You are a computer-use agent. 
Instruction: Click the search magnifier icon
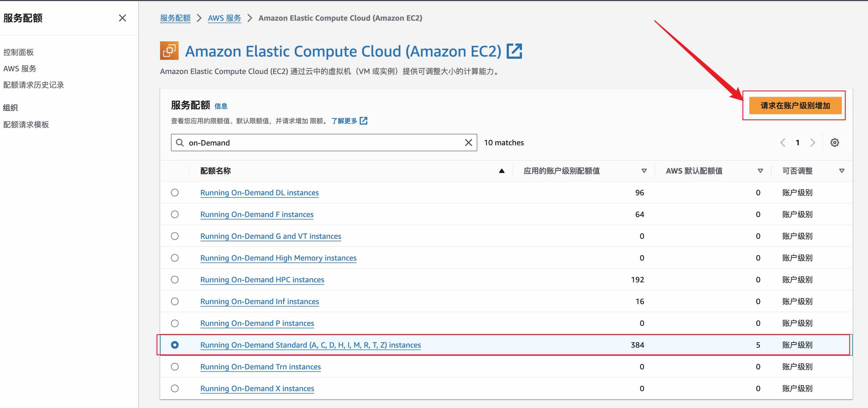180,143
